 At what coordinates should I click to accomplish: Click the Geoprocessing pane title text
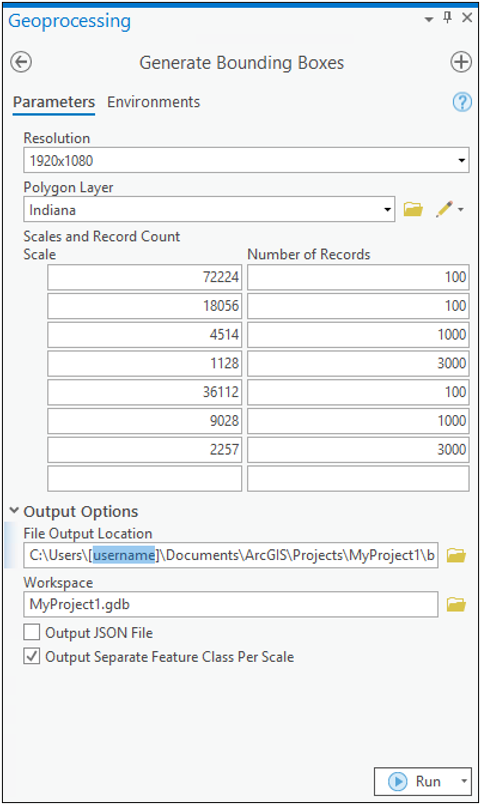pos(70,21)
